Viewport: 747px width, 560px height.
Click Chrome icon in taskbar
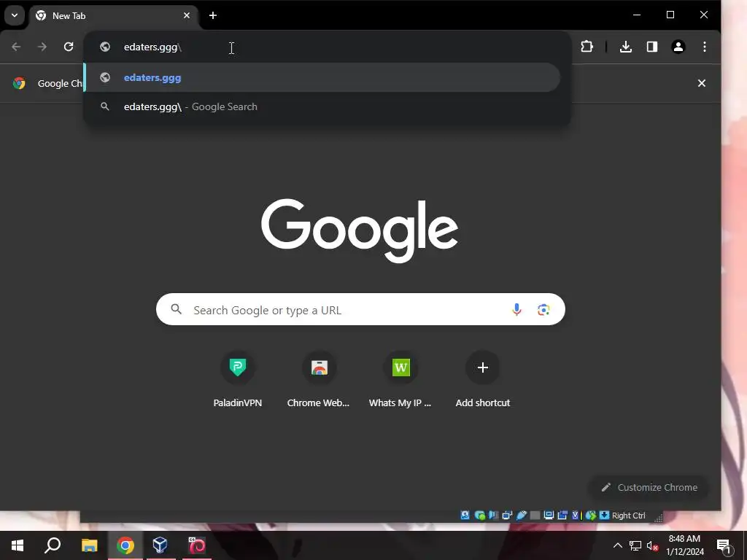(125, 545)
